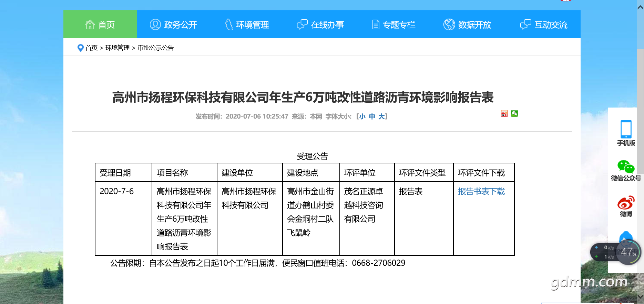The width and height of the screenshot is (644, 304).
Task: Select the 茂名正源卓越科技咨询有限公司 cell
Action: [367, 219]
